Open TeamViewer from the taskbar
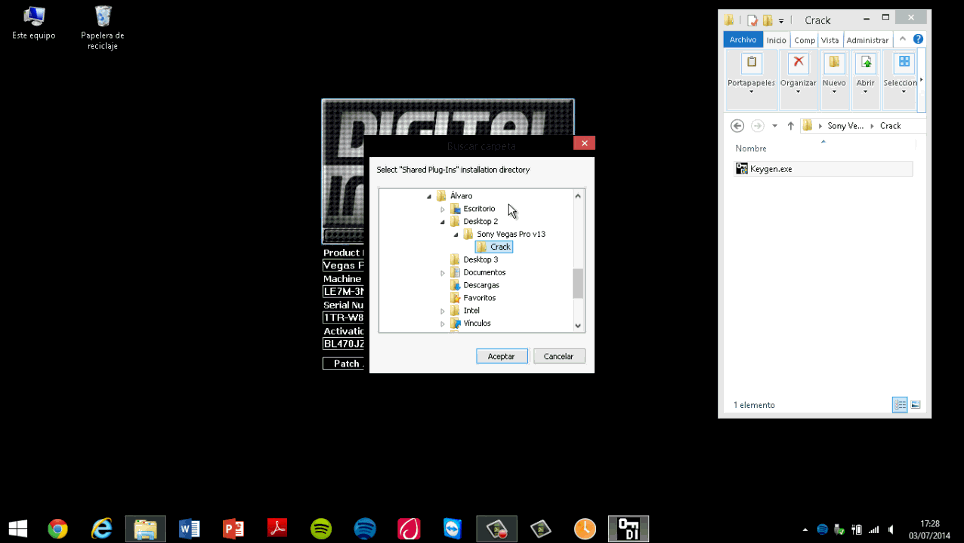Image resolution: width=964 pixels, height=543 pixels. tap(452, 529)
